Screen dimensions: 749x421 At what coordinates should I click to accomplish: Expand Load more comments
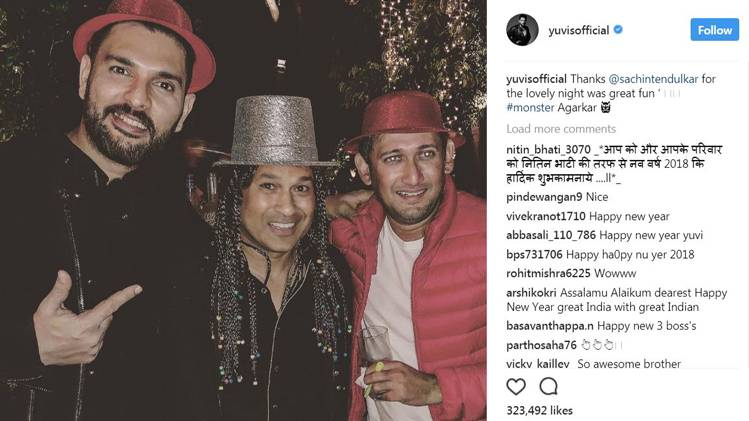pos(561,129)
